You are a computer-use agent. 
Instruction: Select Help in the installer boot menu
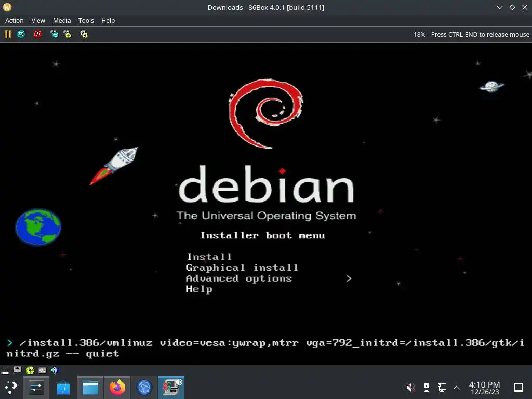[199, 289]
